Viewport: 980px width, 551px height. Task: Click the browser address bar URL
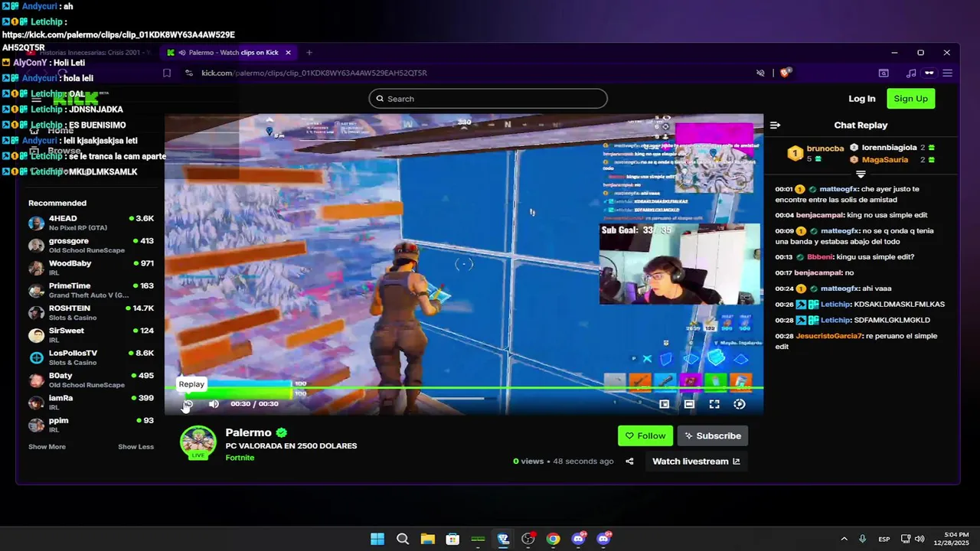(314, 73)
